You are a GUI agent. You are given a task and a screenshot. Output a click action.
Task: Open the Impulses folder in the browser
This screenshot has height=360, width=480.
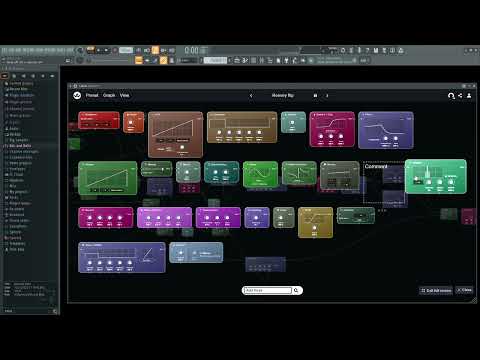(x=16, y=180)
